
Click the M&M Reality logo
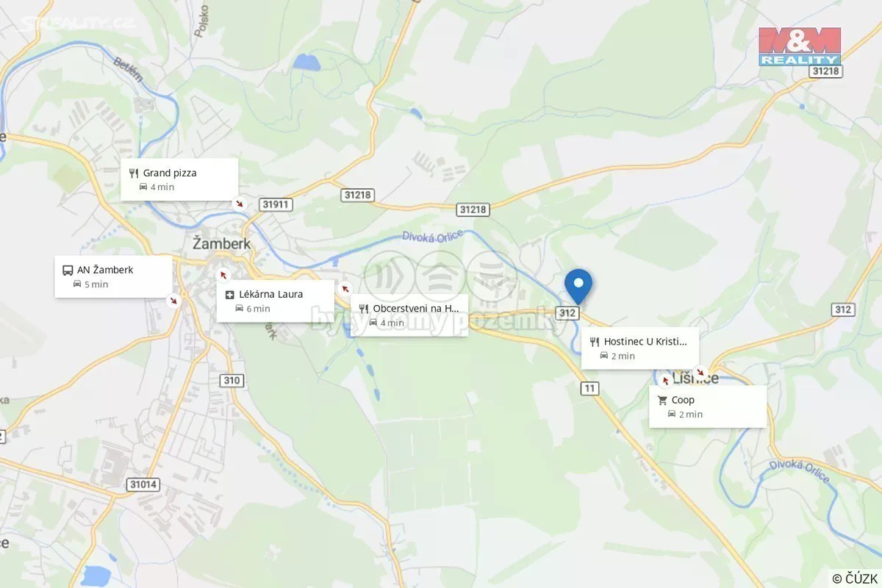(800, 46)
